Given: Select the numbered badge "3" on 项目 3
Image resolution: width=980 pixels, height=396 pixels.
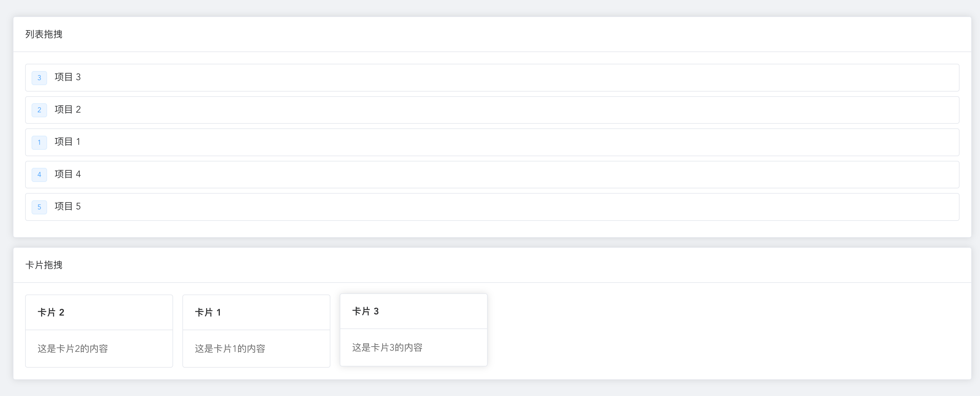Looking at the screenshot, I should 39,78.
